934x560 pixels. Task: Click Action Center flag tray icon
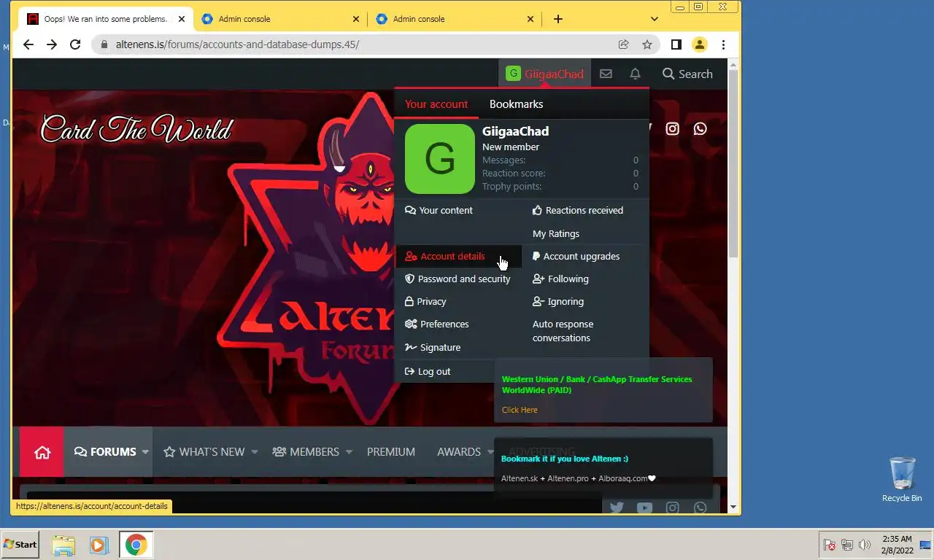[x=830, y=545]
